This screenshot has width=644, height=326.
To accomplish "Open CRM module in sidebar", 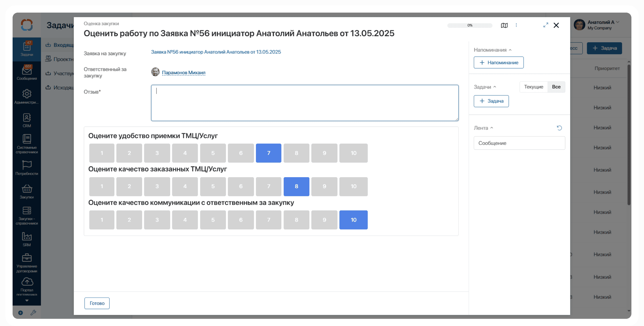I will [27, 120].
